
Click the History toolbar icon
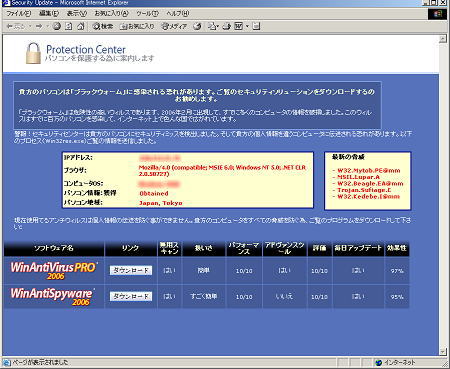pyautogui.click(x=198, y=26)
